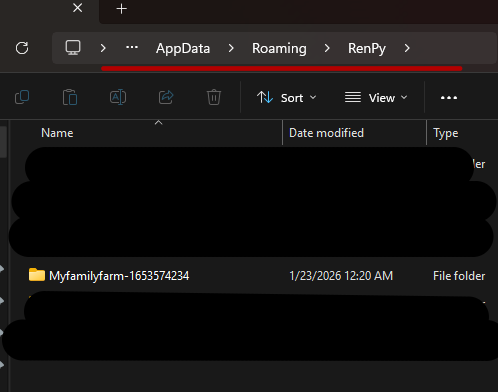Viewport: 498px width, 392px height.
Task: Open the View dropdown menu
Action: (x=376, y=98)
